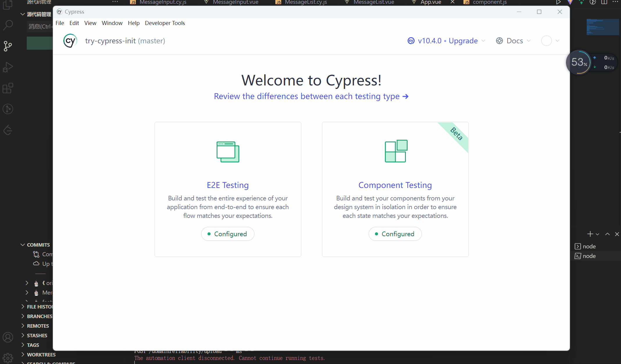Maximize terminal panel with up chevron
The image size is (621, 364).
[x=607, y=234]
